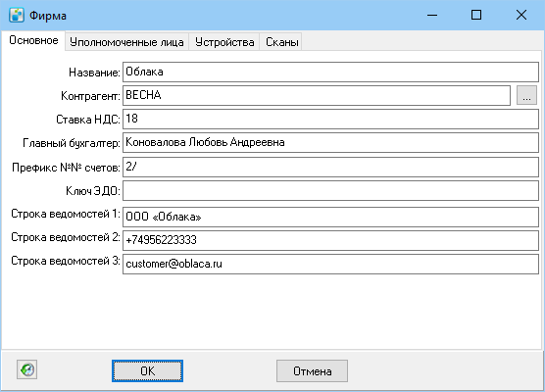Click the Название: label
Viewport: 545px width, 392px height.
[x=94, y=73]
